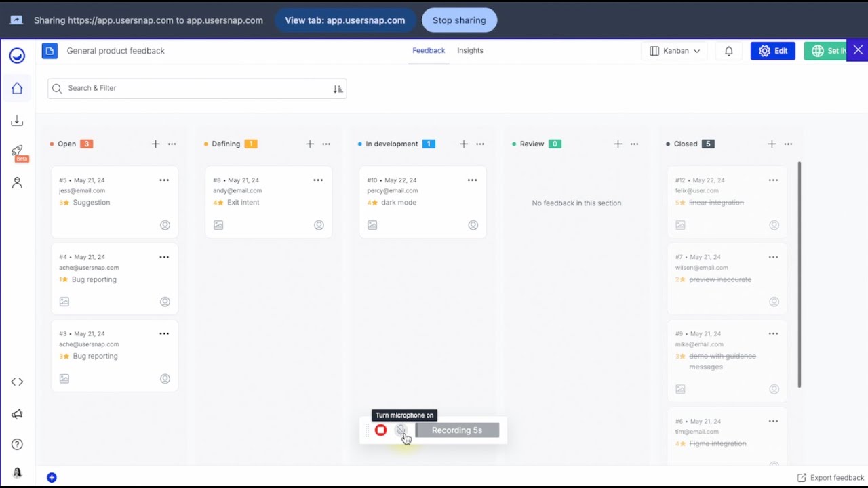
Task: Open card #5 Suggestion title
Action: tap(92, 203)
